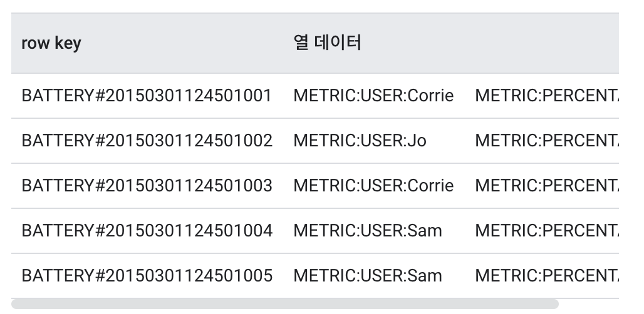Select row key BATTERY#20150301124501001
The image size is (644, 314).
(x=147, y=96)
